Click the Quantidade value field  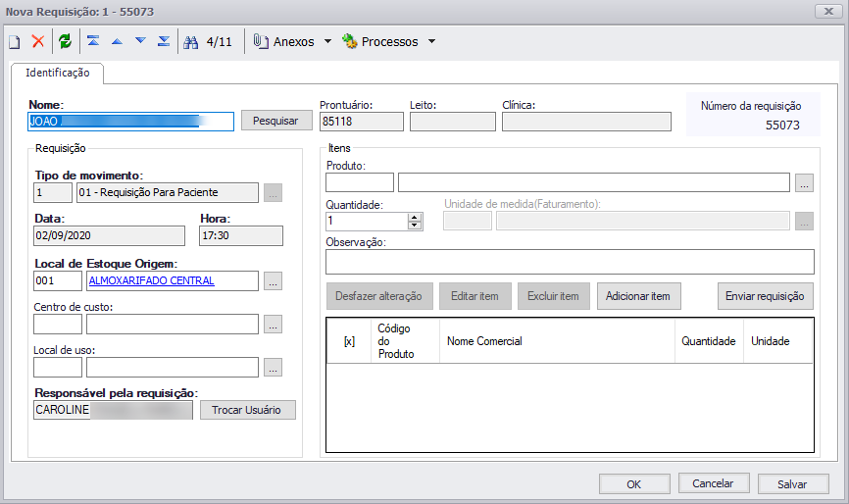tap(367, 221)
